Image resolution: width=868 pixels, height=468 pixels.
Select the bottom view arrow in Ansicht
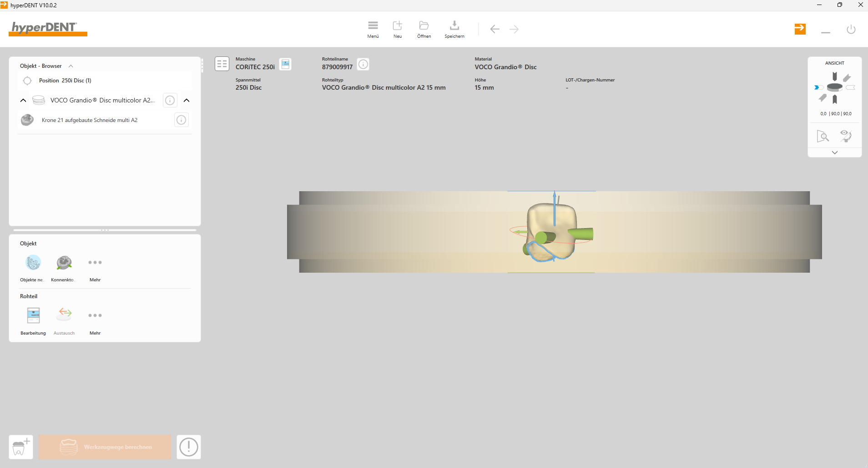coord(835,99)
